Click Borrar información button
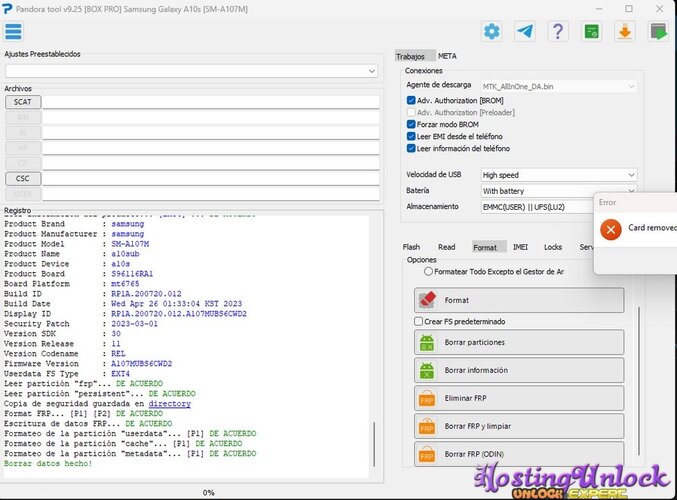The width and height of the screenshot is (677, 500). (x=519, y=370)
